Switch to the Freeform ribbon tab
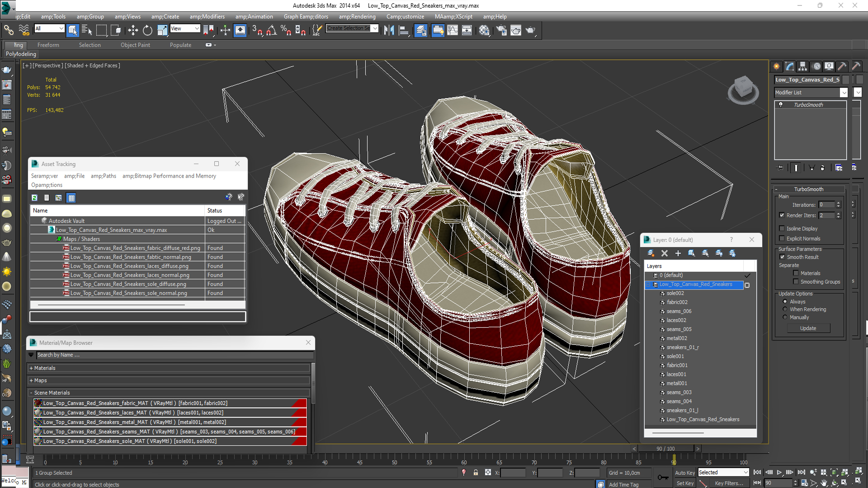Screen dimensions: 868x488 tap(48, 45)
